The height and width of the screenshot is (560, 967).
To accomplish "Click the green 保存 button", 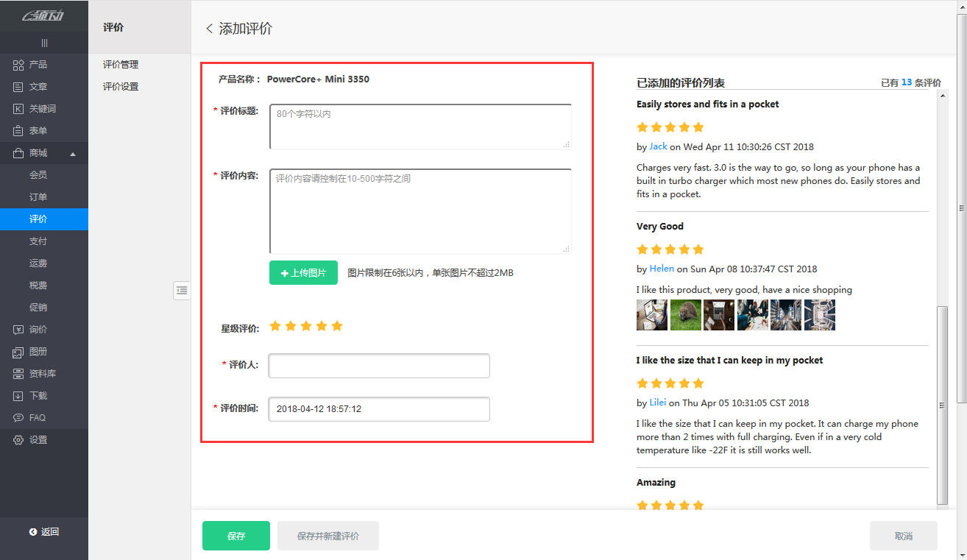I will pos(236,536).
